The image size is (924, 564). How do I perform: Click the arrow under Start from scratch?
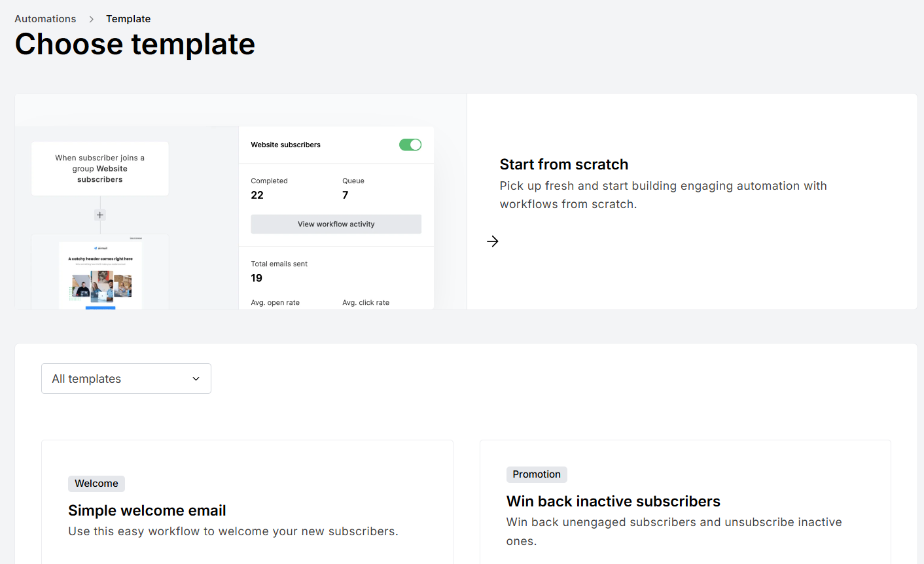[x=493, y=241]
